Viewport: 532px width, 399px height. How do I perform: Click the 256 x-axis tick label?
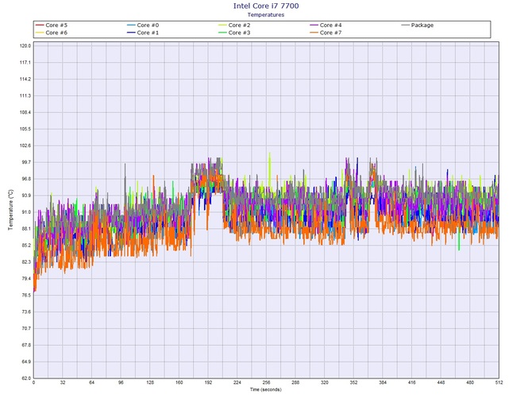(266, 382)
